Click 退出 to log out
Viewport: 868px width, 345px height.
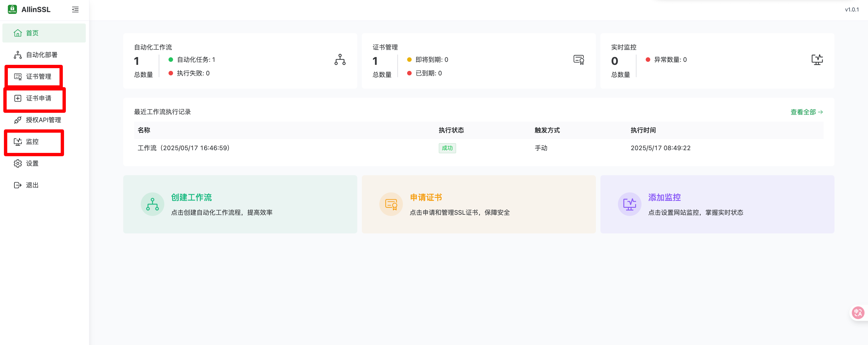coord(32,185)
